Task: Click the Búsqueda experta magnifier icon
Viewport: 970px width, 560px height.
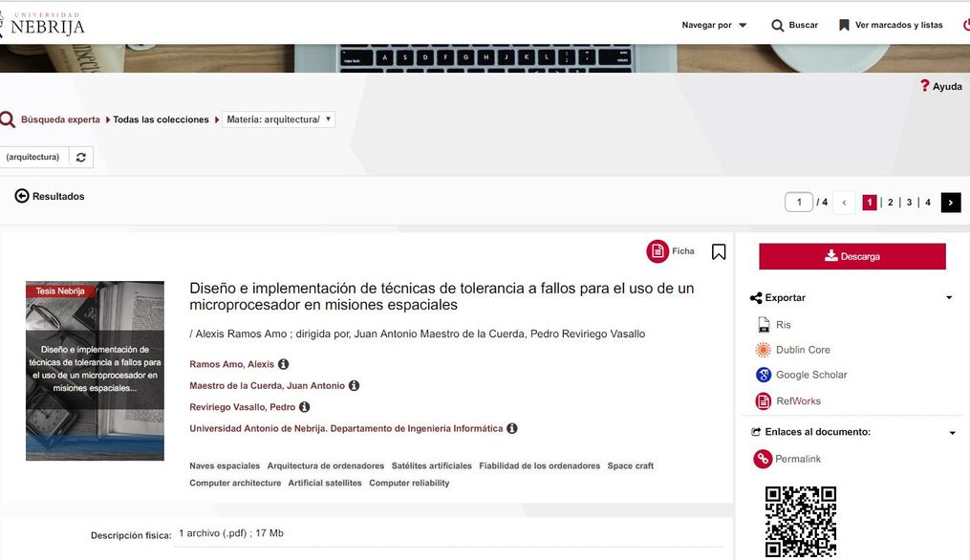Action: (8, 119)
